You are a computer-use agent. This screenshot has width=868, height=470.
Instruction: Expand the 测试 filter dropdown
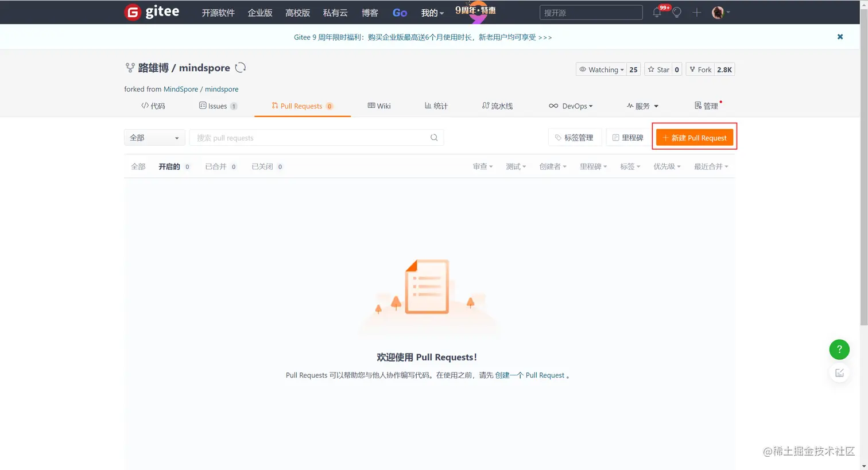516,166
